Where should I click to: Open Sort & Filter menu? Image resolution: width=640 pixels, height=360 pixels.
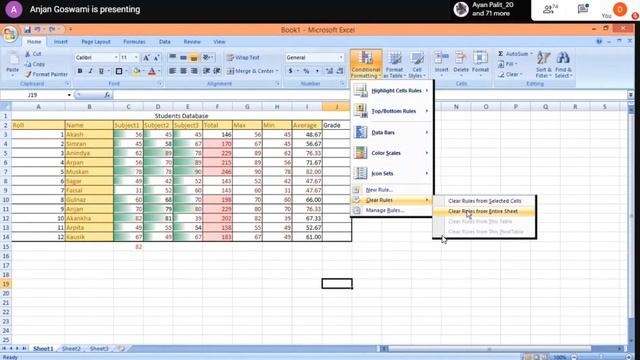543,64
